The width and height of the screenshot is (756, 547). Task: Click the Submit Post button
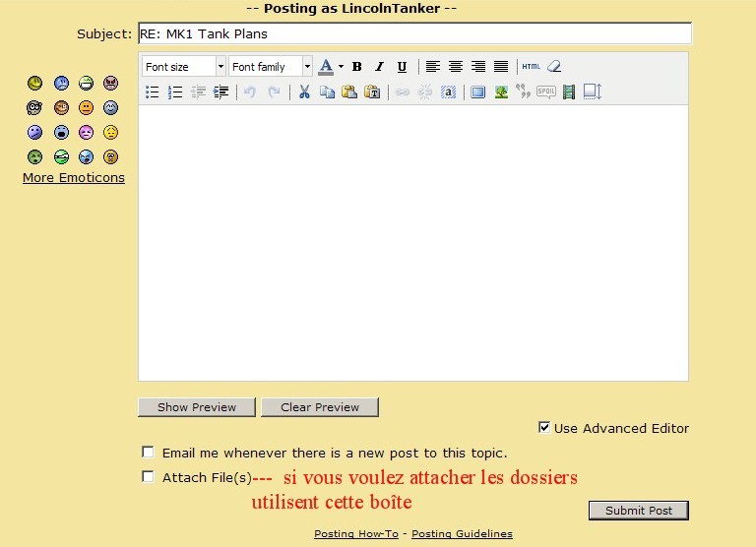[638, 511]
